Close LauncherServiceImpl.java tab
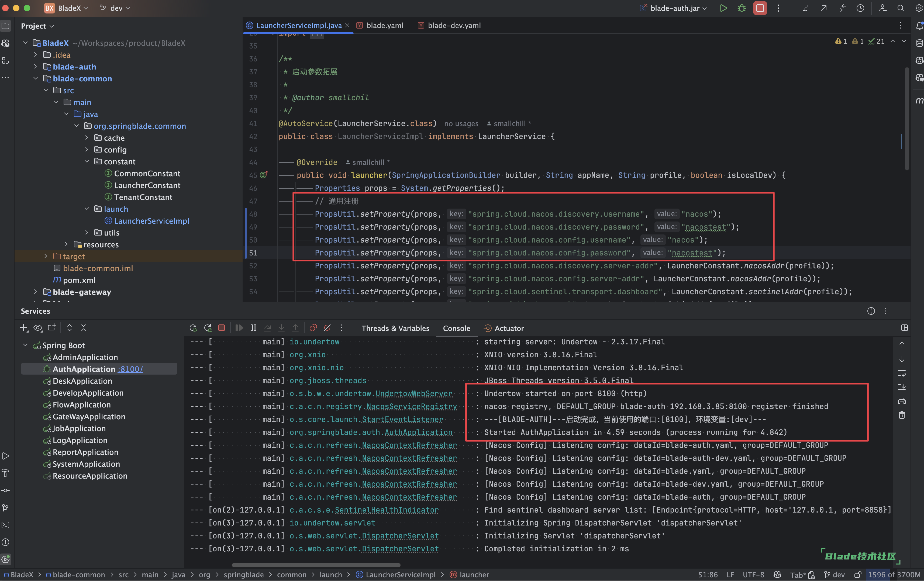924x581 pixels. [x=347, y=25]
